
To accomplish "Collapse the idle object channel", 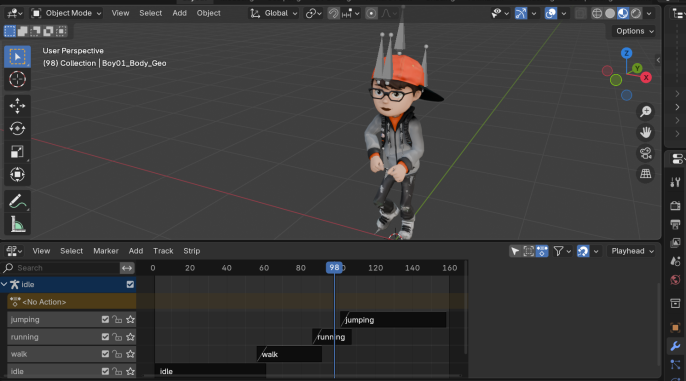I will coord(4,284).
